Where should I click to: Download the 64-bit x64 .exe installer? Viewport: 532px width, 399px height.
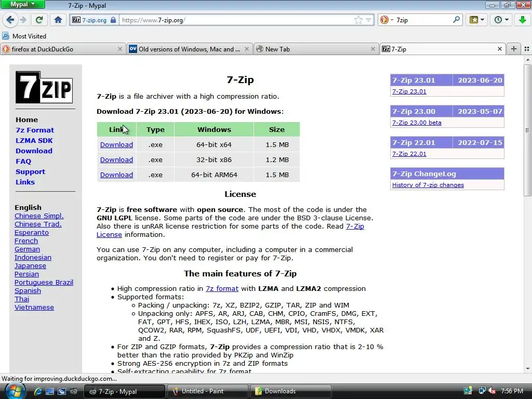click(116, 144)
